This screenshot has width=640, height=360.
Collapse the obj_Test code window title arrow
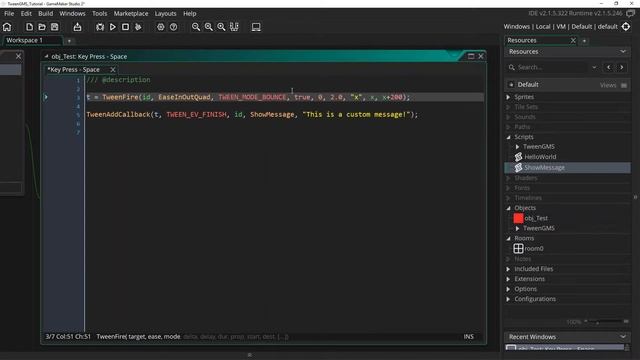pos(46,56)
